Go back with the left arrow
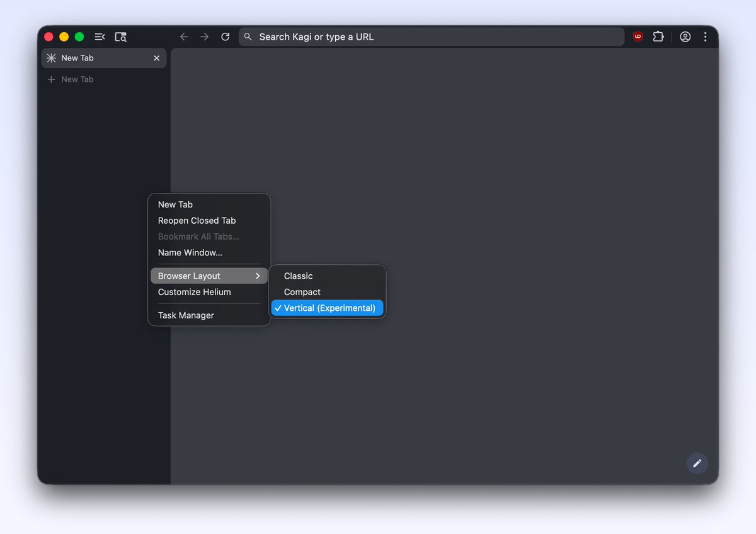Image resolution: width=756 pixels, height=534 pixels. click(x=184, y=37)
